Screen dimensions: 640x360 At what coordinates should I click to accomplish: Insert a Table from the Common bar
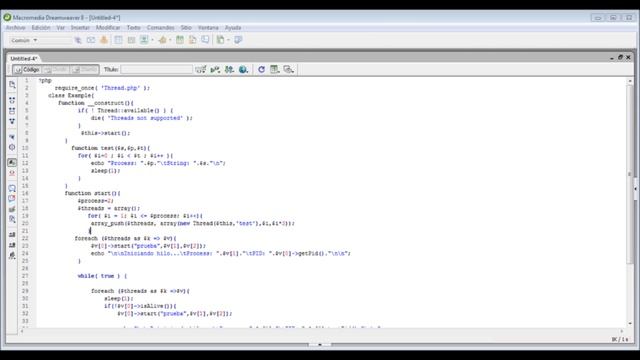click(x=118, y=40)
